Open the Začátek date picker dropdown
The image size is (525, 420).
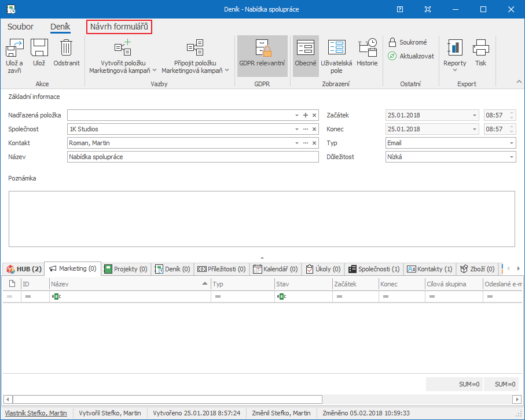[475, 115]
